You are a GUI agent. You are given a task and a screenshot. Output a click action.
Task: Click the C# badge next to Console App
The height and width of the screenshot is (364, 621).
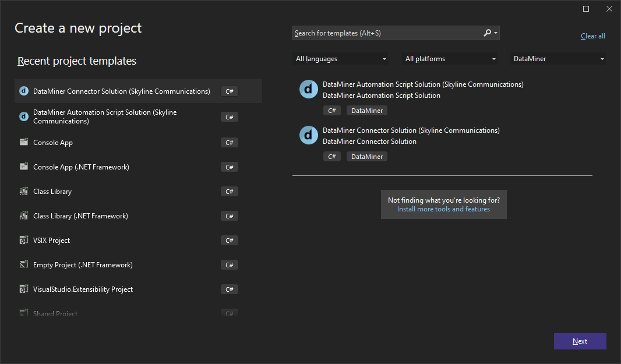(x=229, y=142)
